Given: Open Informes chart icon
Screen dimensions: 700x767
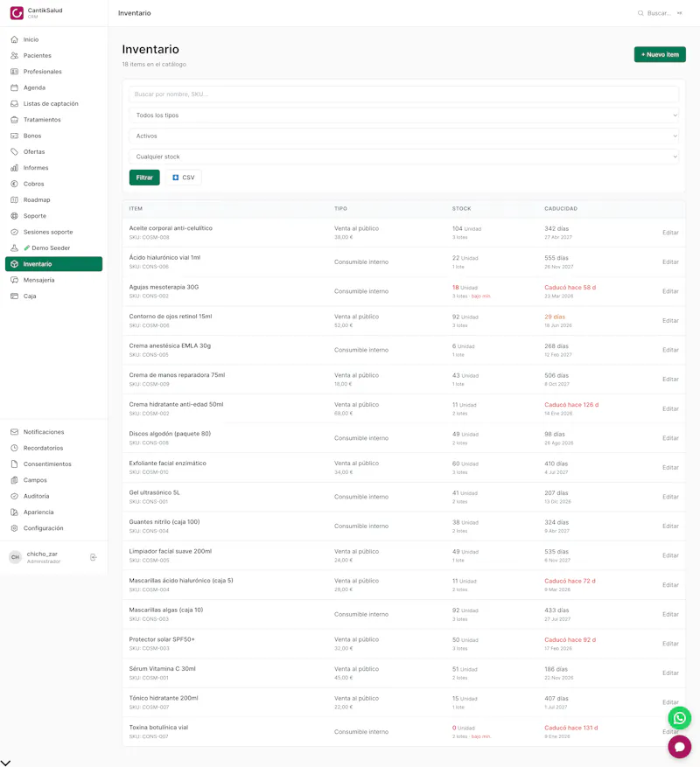Looking at the screenshot, I should (14, 168).
